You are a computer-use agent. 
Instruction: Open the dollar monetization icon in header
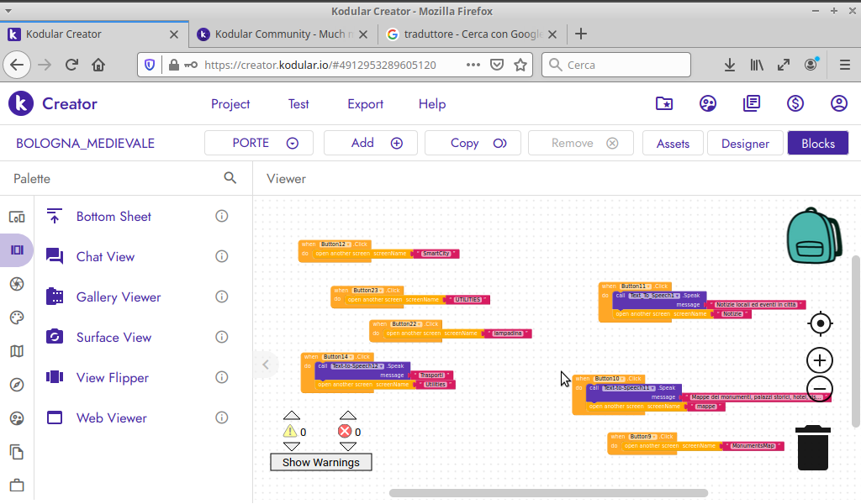click(795, 103)
